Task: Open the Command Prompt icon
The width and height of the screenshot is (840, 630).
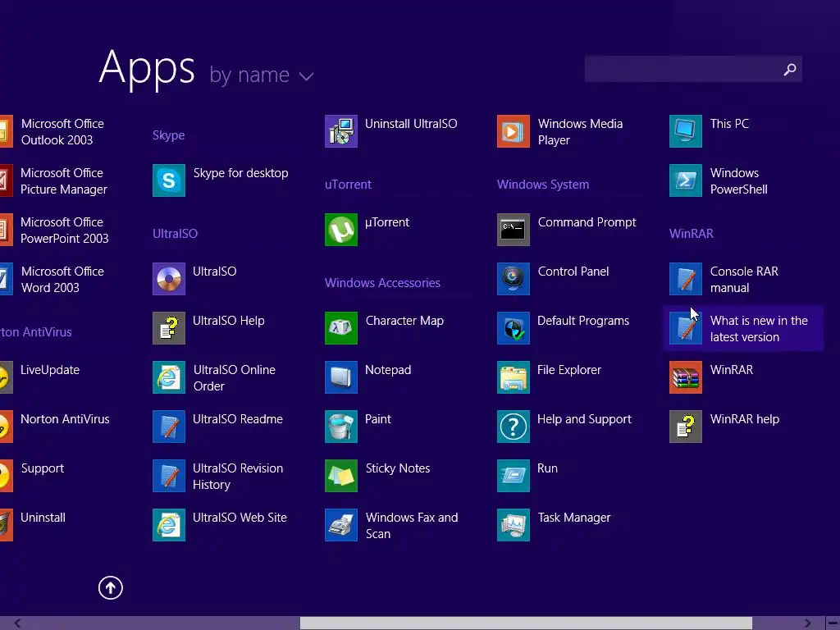Action: [x=514, y=230]
